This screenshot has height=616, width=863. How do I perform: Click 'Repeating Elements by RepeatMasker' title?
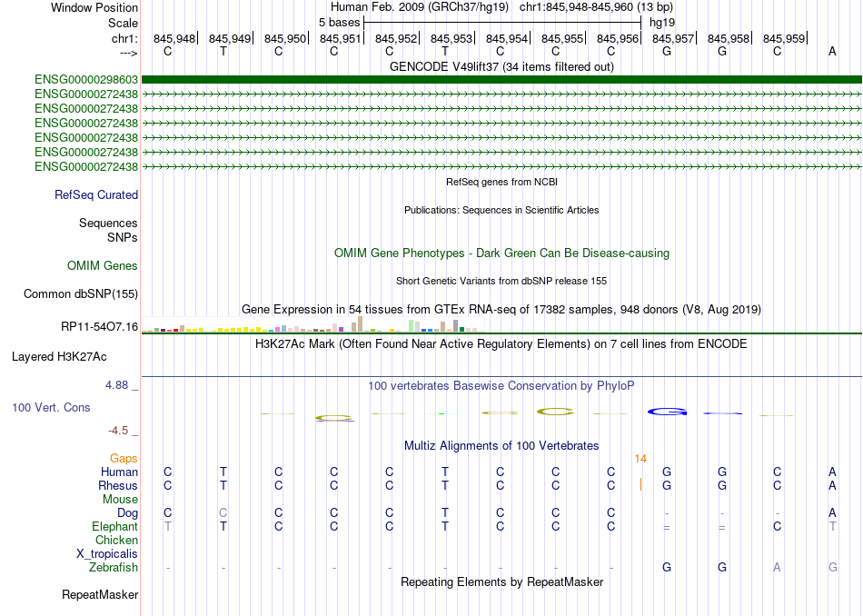501,581
